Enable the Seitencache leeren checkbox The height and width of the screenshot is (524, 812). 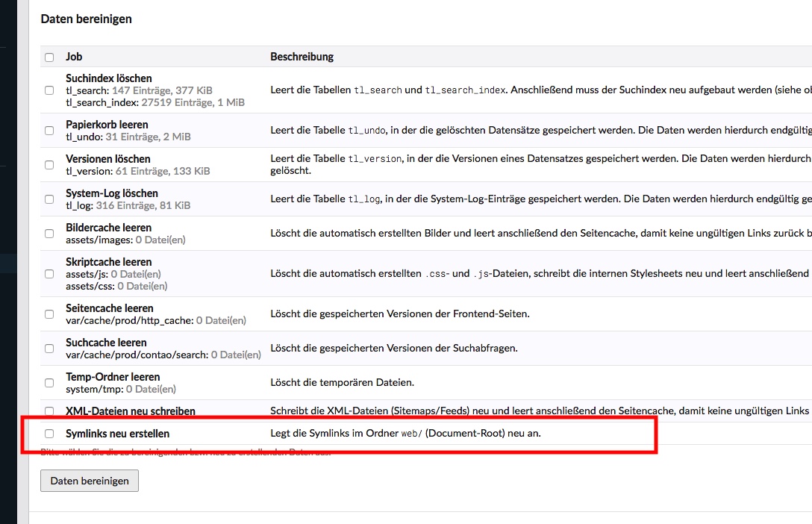tap(49, 314)
